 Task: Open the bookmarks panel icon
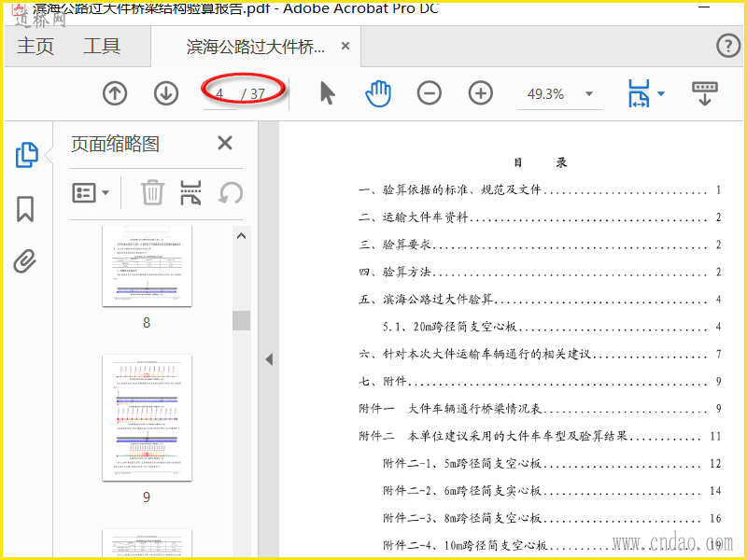pyautogui.click(x=25, y=209)
